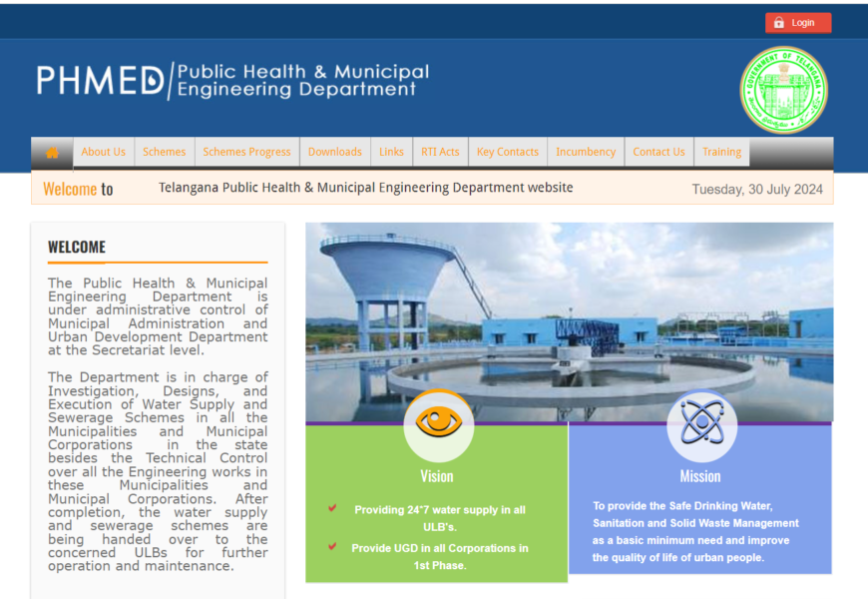The image size is (868, 599).
Task: Click 'Provide UGD in all Corporations' text
Action: [x=440, y=556]
